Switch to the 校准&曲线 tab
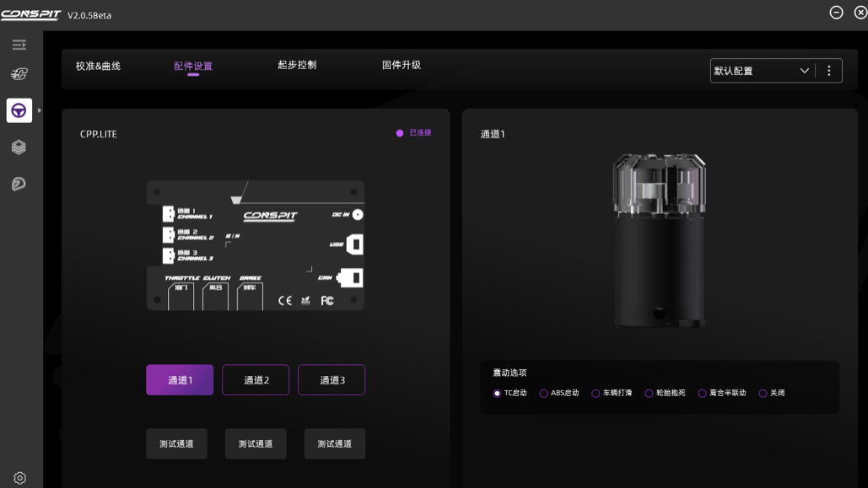This screenshot has width=868, height=488. [x=98, y=66]
